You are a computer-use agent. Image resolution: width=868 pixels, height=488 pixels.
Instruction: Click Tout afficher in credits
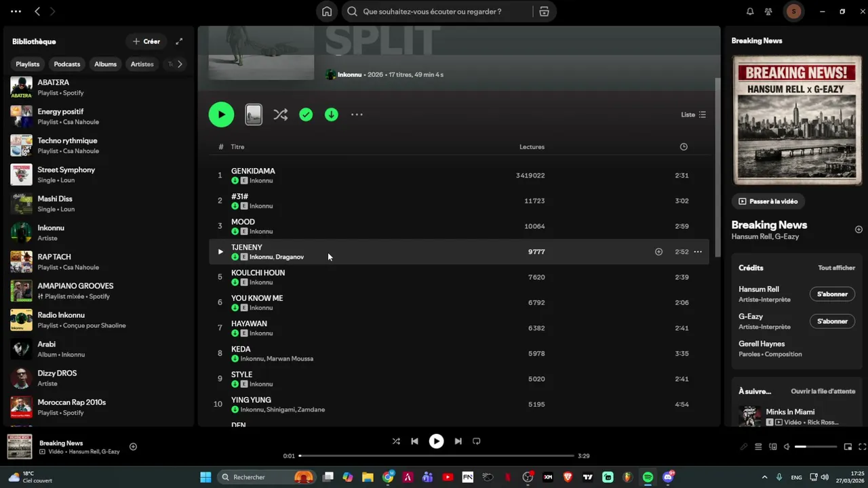tap(836, 268)
